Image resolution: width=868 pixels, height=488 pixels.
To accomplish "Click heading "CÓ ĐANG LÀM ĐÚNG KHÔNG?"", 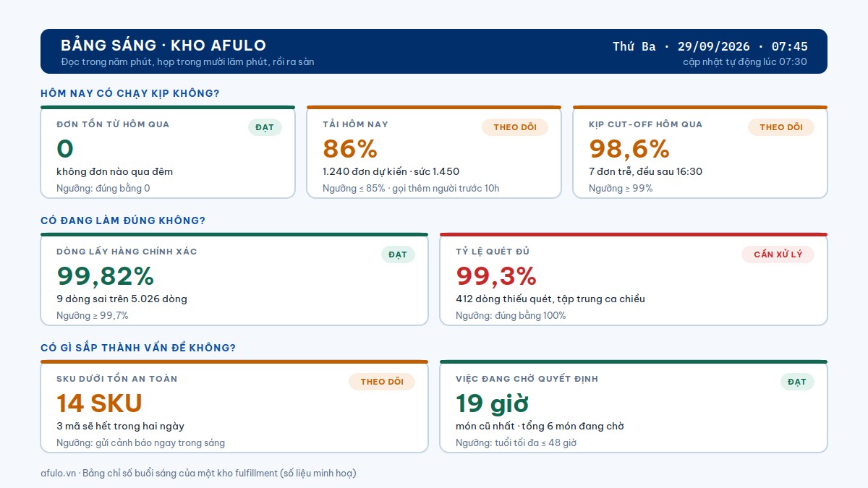I will [123, 221].
